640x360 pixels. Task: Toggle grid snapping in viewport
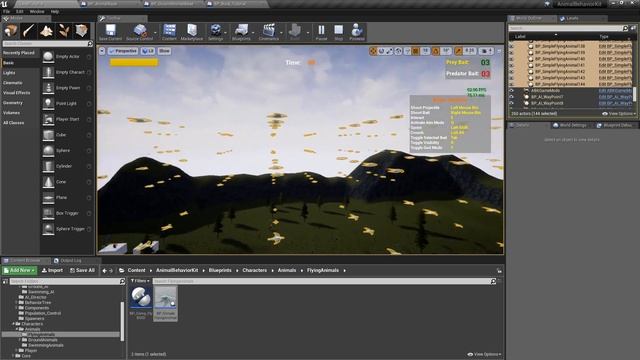416,51
